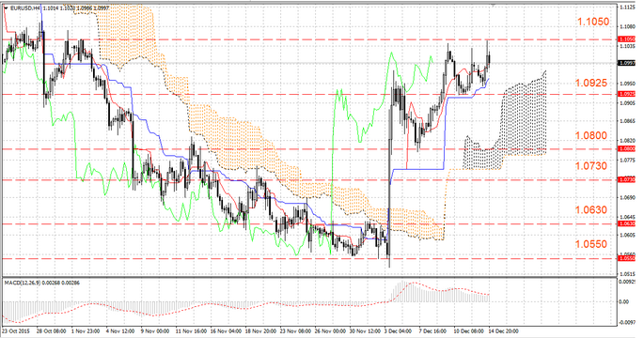Click the orange 1.0730 text label
Image resolution: width=644 pixels, height=338 pixels.
click(591, 166)
